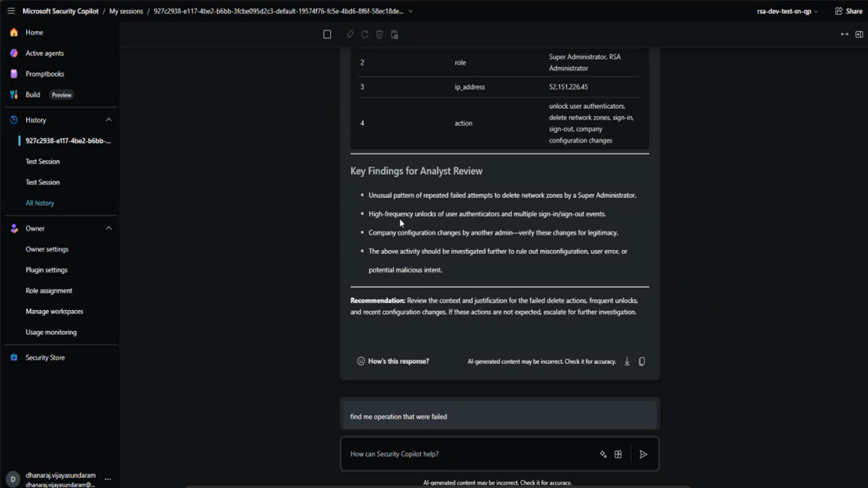Click Microsoft Security Copilot title
The height and width of the screenshot is (488, 868).
point(60,11)
